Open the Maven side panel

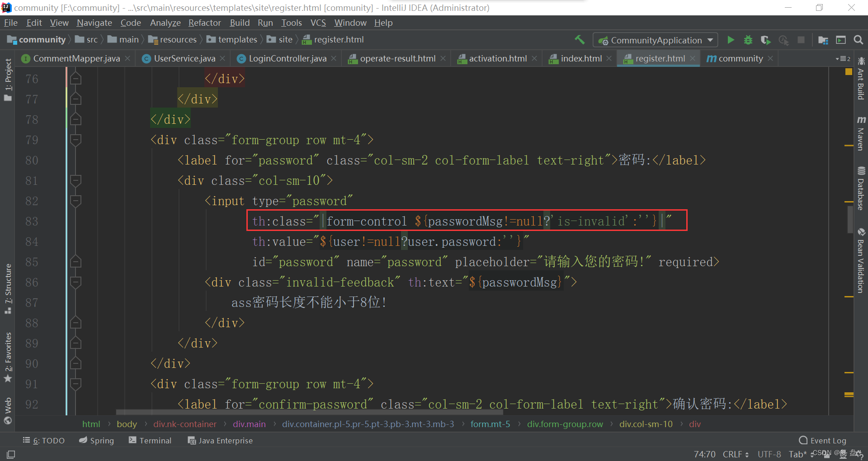coord(861,133)
